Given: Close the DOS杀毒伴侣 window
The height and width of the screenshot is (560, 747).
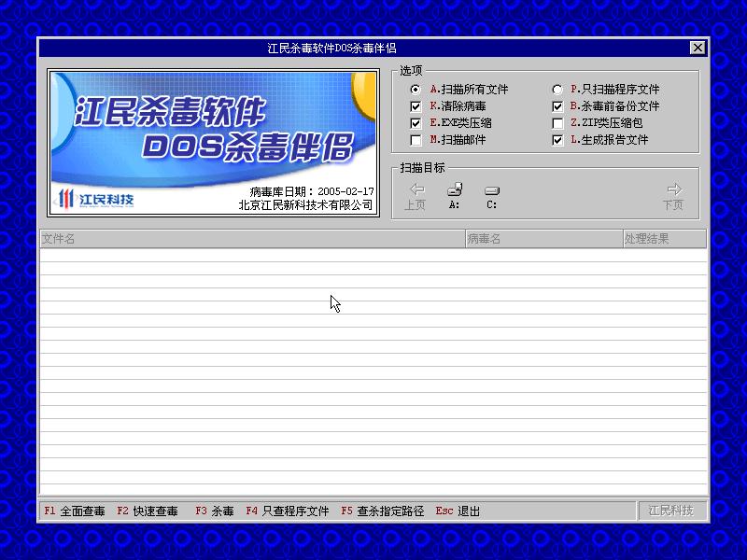Looking at the screenshot, I should pyautogui.click(x=698, y=48).
